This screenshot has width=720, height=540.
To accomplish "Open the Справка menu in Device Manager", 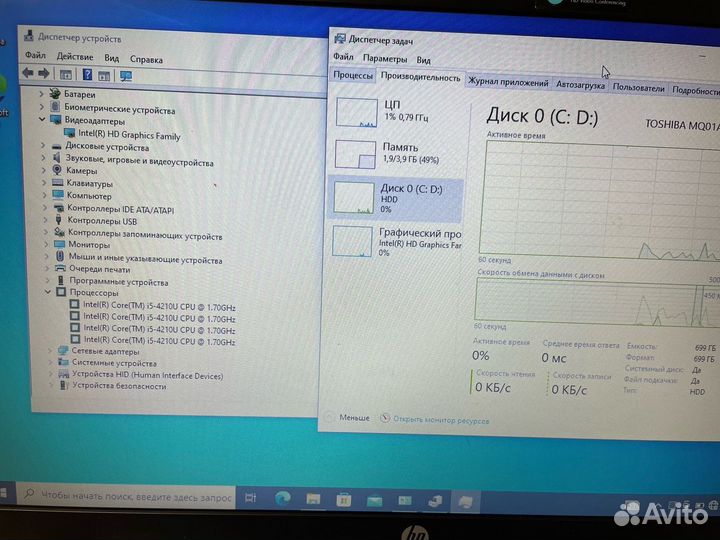I will point(146,59).
